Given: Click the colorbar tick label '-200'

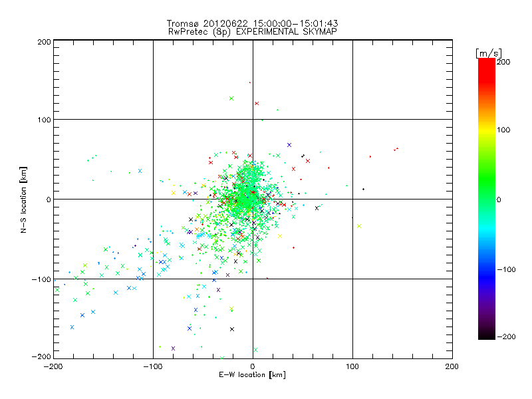Looking at the screenshot, I should tap(506, 336).
